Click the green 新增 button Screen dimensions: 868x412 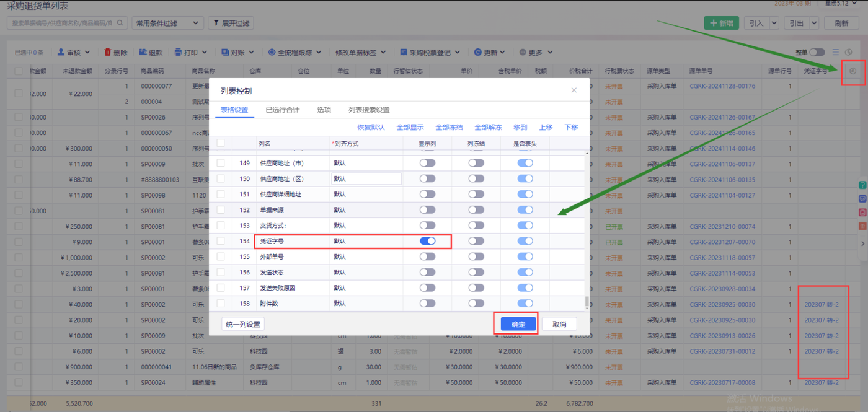click(x=721, y=23)
